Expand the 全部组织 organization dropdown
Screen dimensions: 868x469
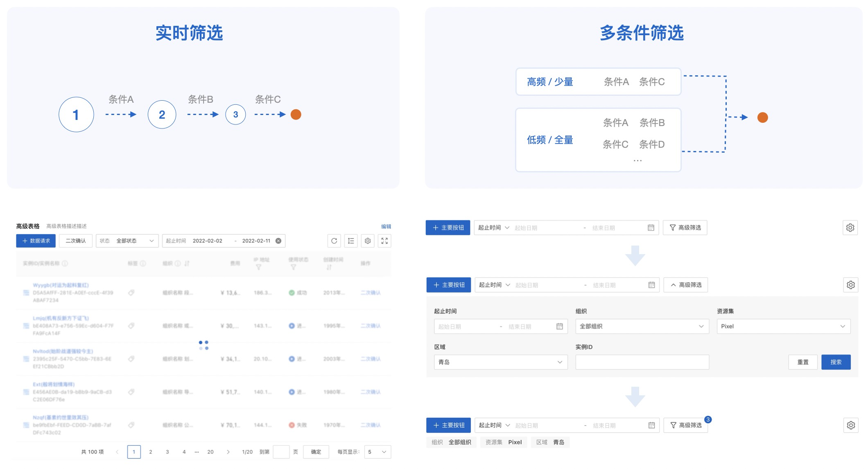tap(642, 326)
